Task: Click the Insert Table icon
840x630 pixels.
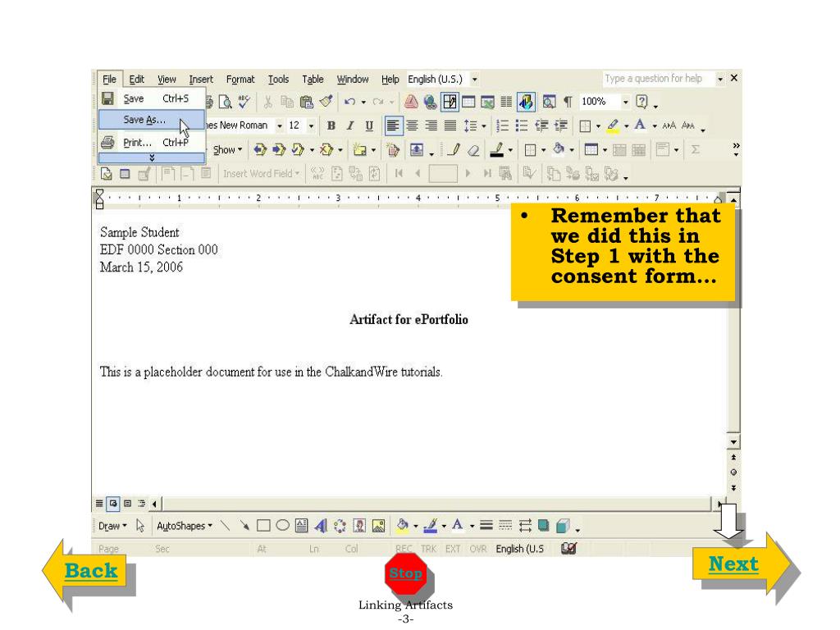Action: pyautogui.click(x=468, y=102)
